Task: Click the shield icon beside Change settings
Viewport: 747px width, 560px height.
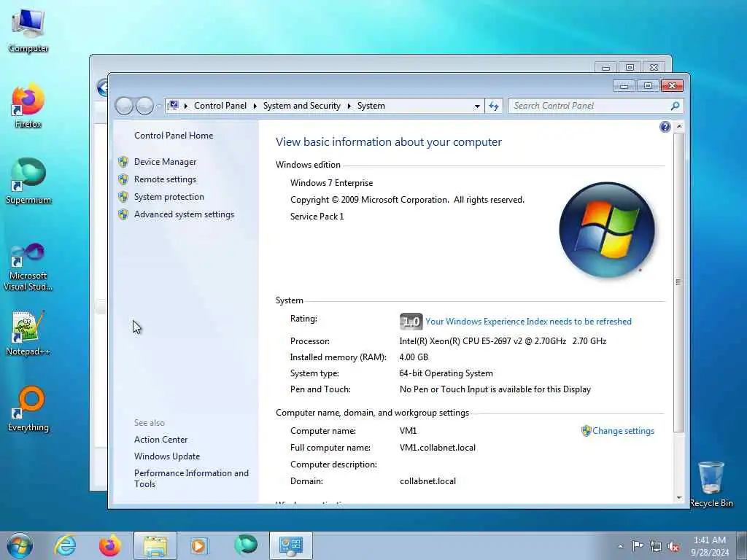Action: (586, 431)
